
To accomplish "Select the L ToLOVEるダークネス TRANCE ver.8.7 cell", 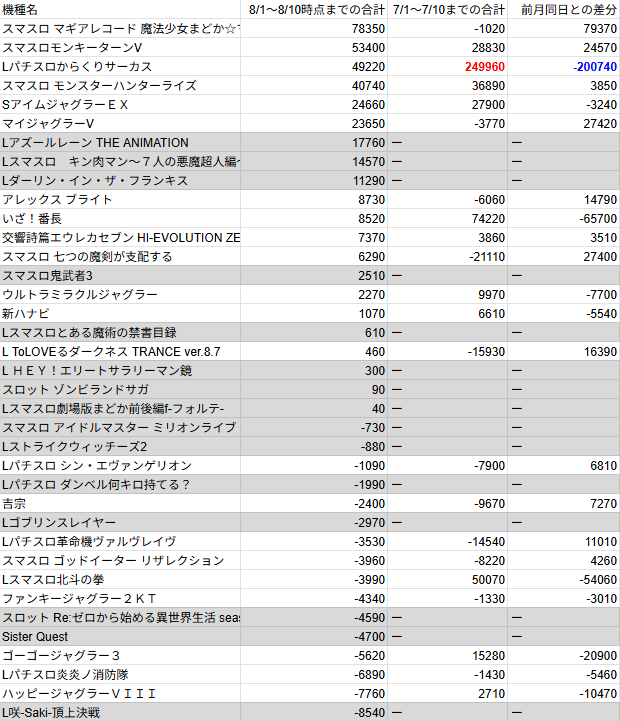I will (x=120, y=351).
